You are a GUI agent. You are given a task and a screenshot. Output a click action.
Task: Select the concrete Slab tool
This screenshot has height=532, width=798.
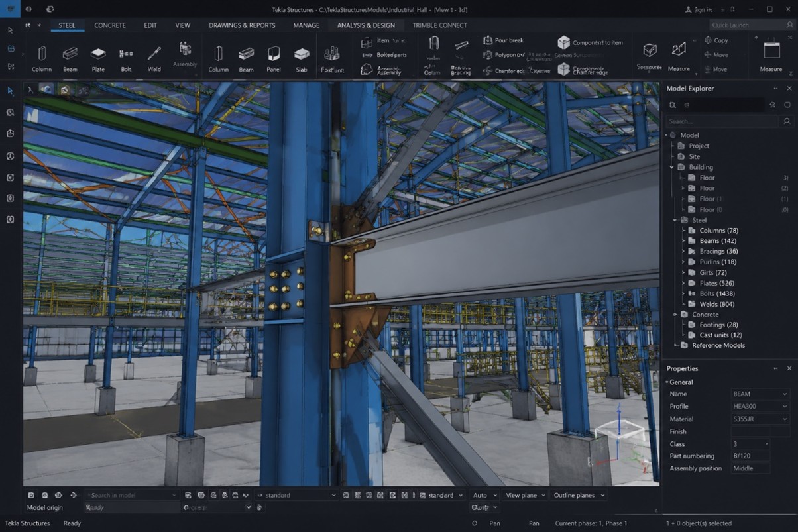tap(302, 58)
